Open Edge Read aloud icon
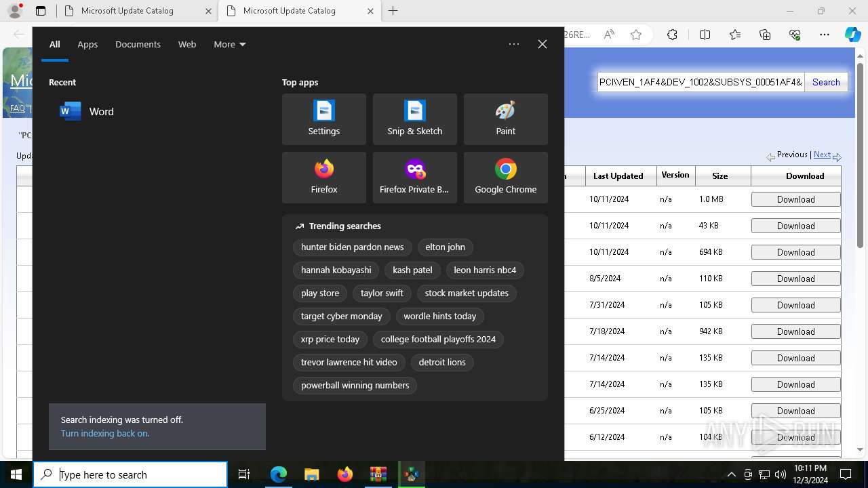The width and height of the screenshot is (868, 488). click(x=609, y=35)
